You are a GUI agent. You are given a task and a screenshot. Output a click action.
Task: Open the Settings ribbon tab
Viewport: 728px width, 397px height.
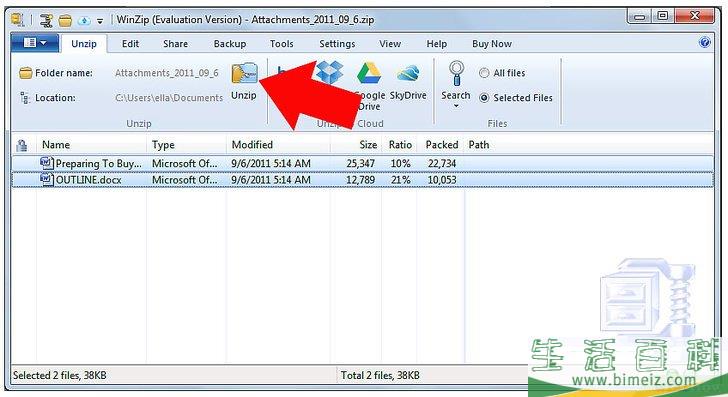point(337,44)
